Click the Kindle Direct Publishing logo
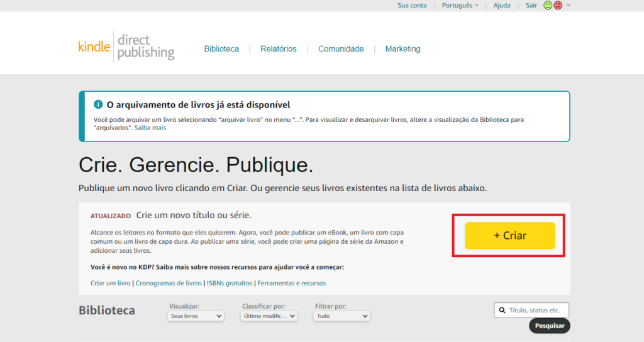 [126, 47]
